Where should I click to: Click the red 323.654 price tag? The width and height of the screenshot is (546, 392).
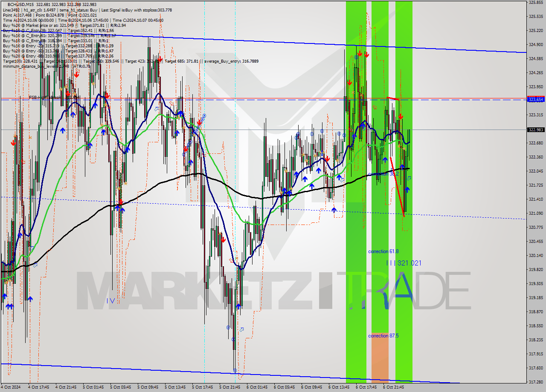[536, 99]
